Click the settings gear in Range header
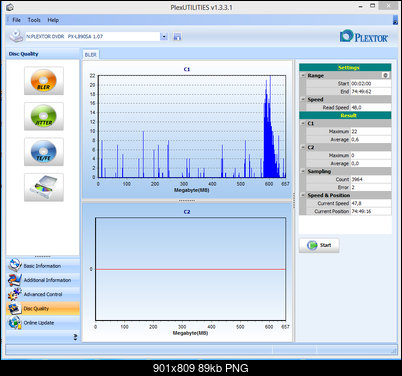The width and height of the screenshot is (402, 376). (386, 75)
